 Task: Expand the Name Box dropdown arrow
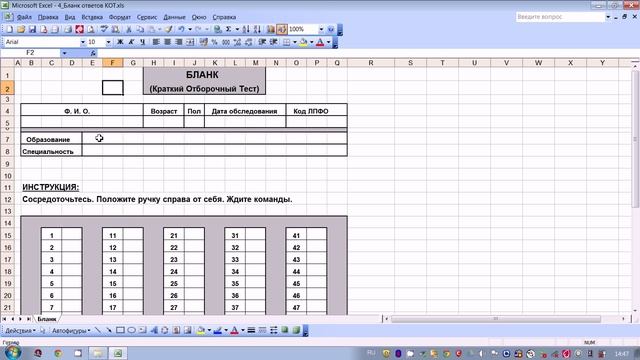coord(64,53)
